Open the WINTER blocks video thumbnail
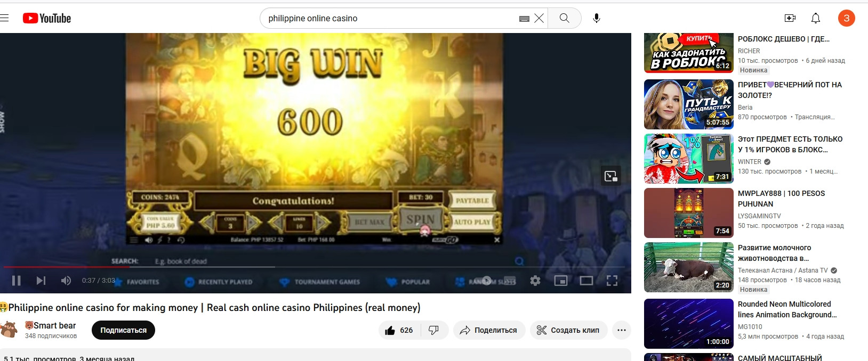 click(x=689, y=159)
